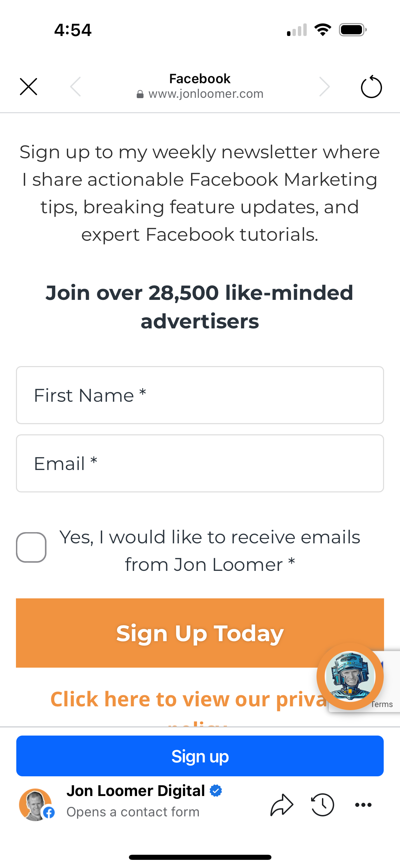Open the three-dot more options menu
This screenshot has width=400, height=868.
363,804
